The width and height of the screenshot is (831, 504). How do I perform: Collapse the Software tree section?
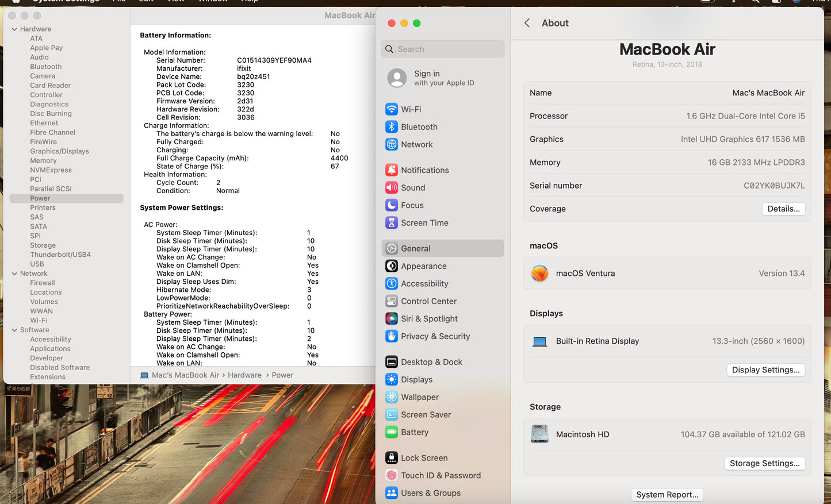pyautogui.click(x=14, y=330)
